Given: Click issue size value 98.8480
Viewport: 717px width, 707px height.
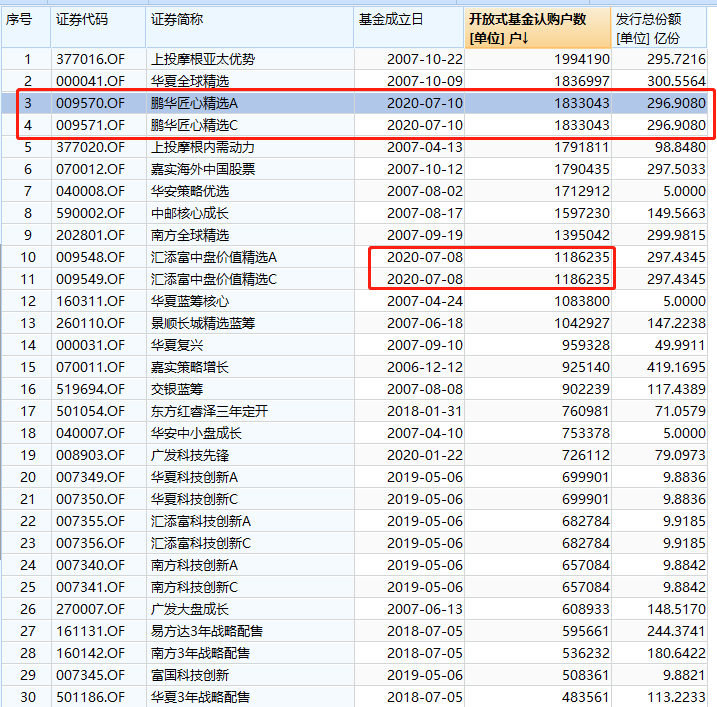Looking at the screenshot, I should (680, 147).
